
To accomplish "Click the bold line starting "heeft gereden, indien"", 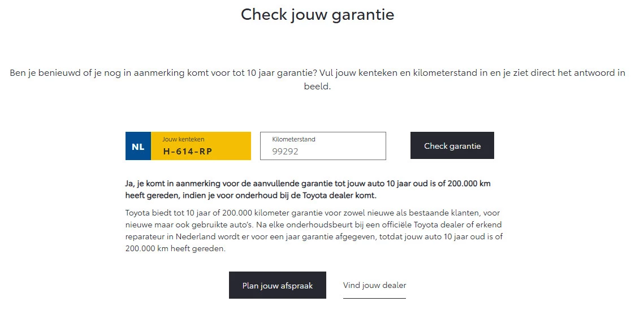I will [x=250, y=196].
